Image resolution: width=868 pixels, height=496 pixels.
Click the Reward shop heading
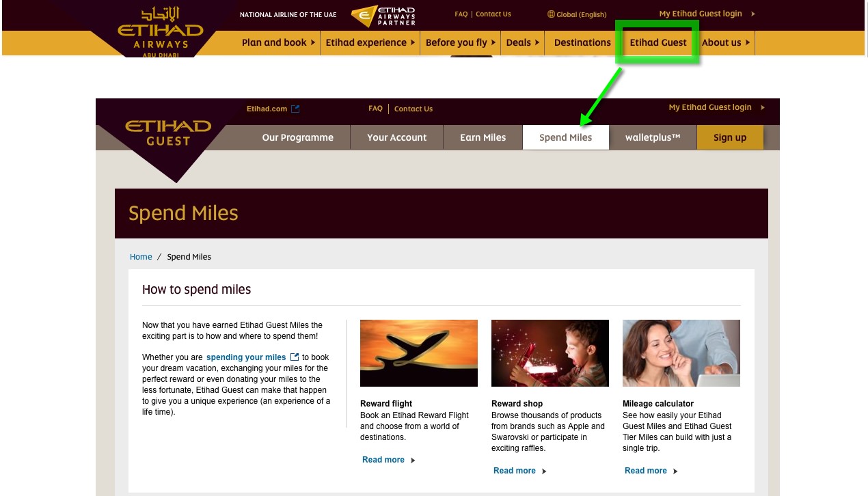pos(517,404)
